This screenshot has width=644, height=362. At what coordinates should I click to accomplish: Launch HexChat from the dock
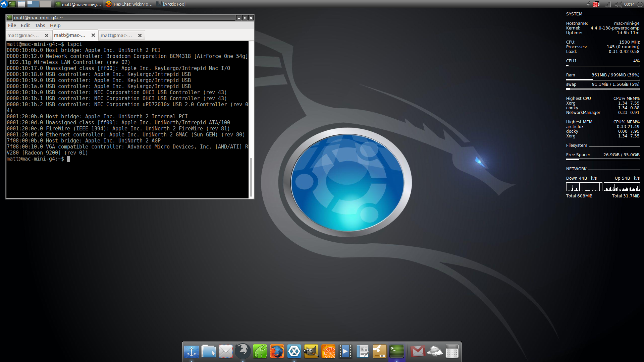click(x=294, y=352)
